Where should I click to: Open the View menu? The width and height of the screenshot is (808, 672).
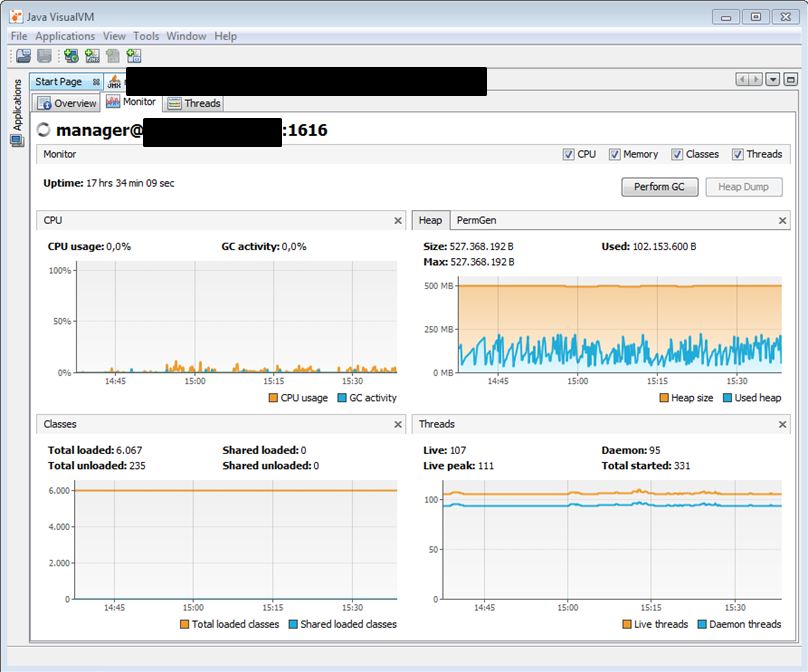114,36
